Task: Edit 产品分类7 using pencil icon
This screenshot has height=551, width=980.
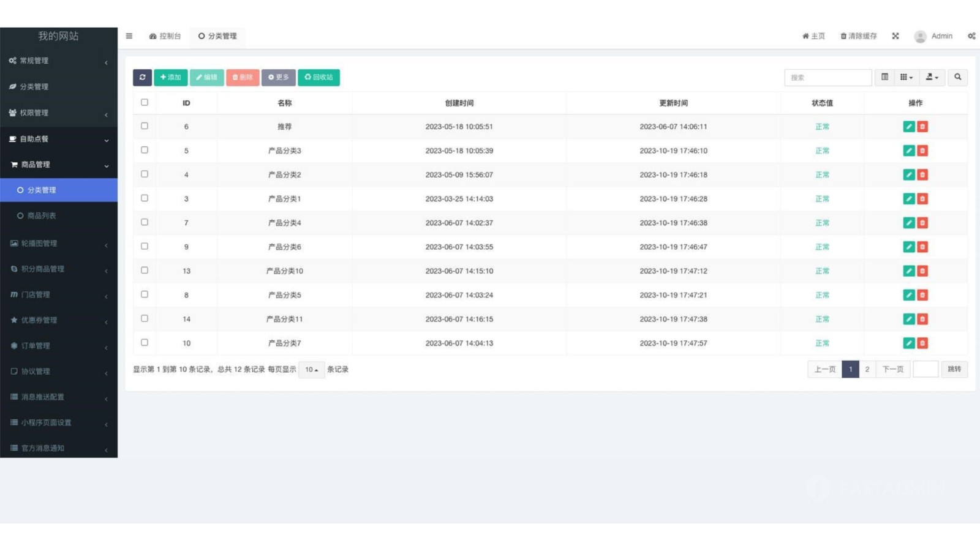Action: click(909, 343)
